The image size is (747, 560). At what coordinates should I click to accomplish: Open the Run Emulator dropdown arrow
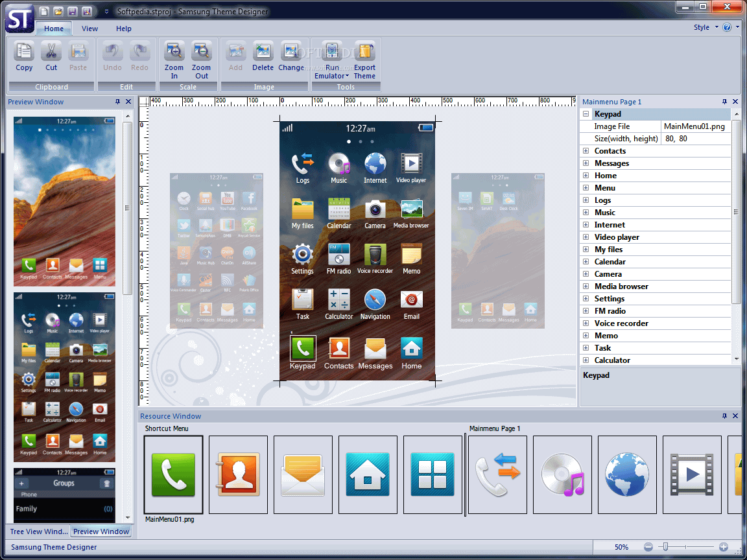pos(348,76)
